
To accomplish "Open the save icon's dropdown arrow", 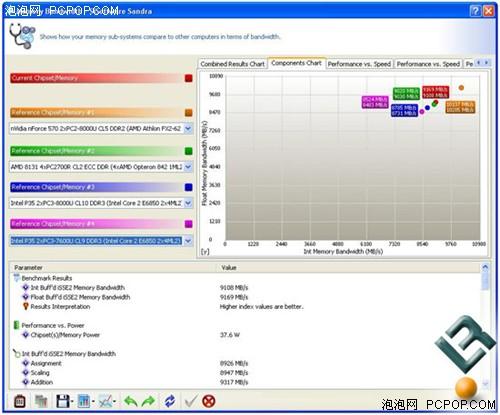I will click(x=71, y=401).
